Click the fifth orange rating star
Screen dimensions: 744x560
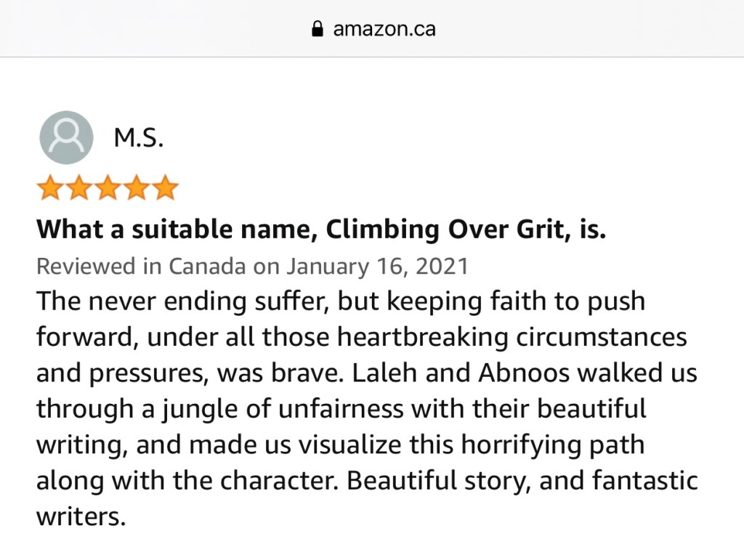(165, 187)
